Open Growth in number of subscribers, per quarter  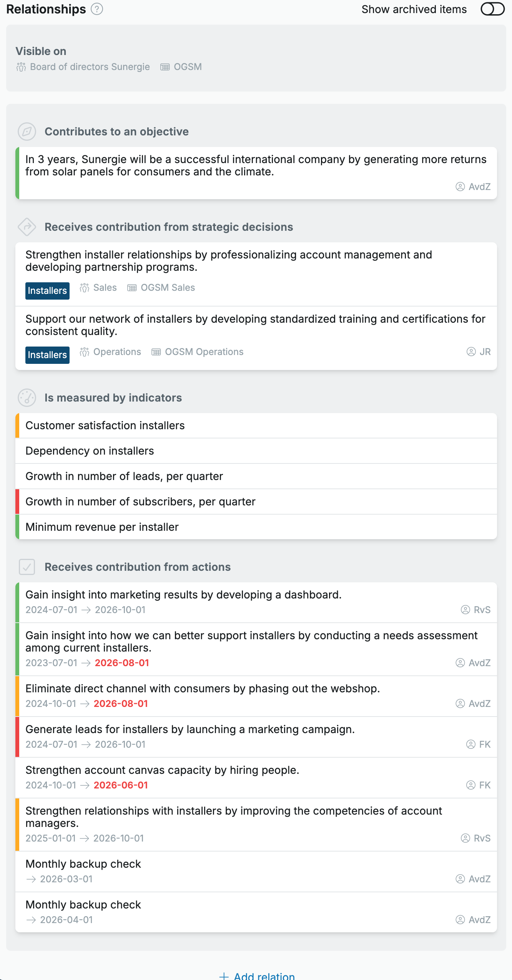click(x=256, y=502)
